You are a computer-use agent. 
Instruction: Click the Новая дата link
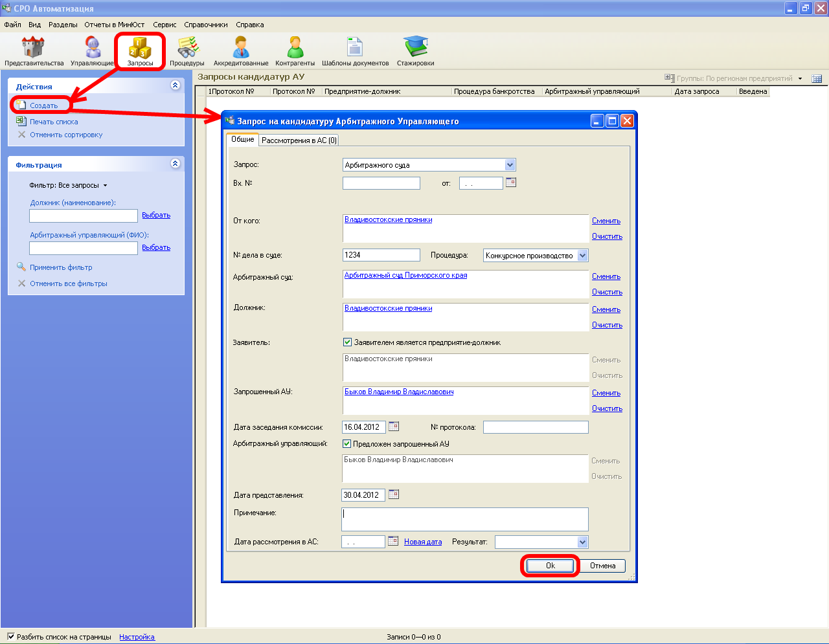pos(423,542)
